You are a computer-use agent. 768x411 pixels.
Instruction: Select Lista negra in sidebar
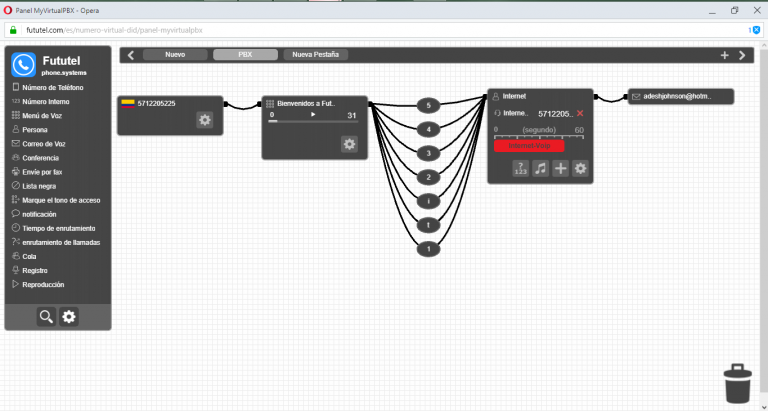tap(34, 186)
